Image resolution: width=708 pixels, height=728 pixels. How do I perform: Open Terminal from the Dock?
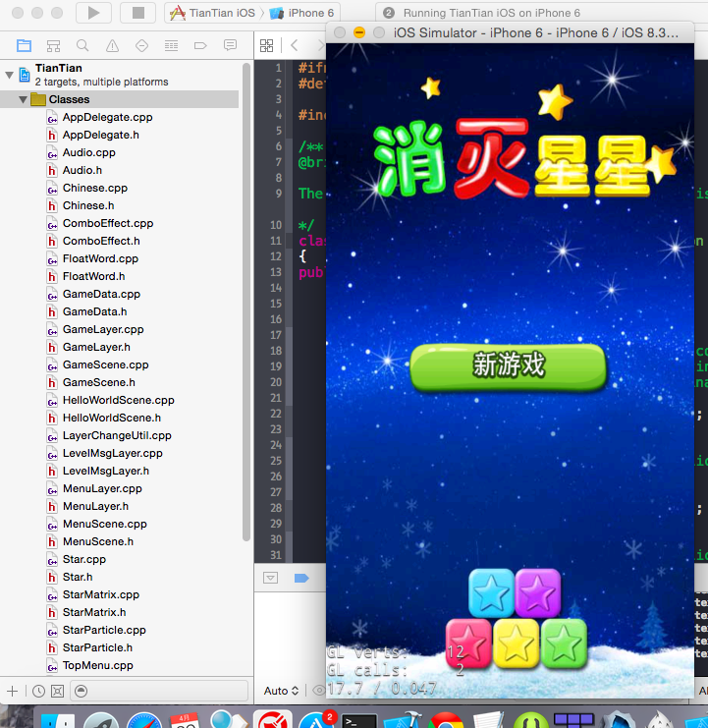(359, 720)
